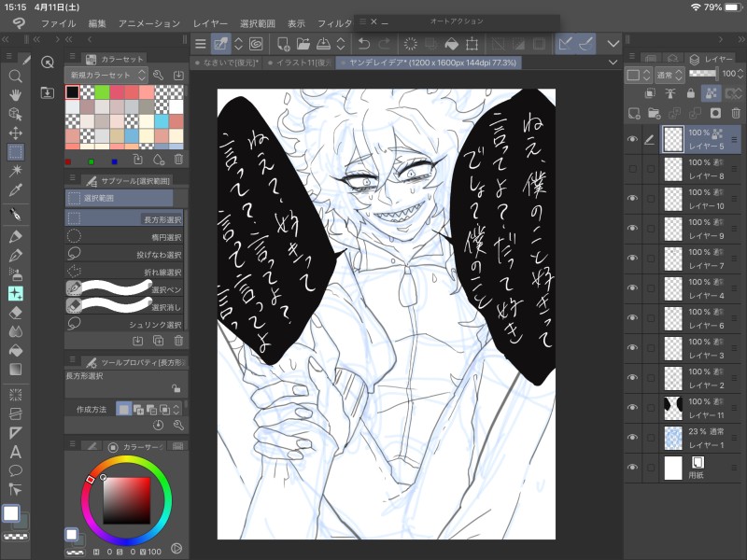Hide layer レイヤー 1
The image size is (747, 560).
632,437
